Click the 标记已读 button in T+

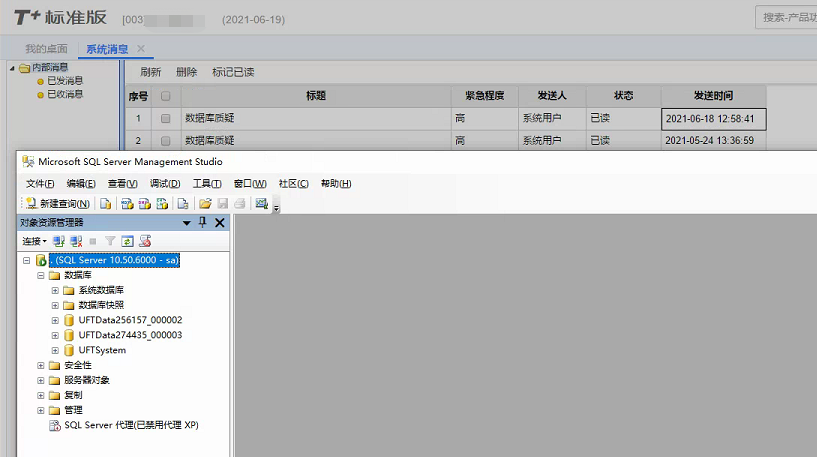click(233, 72)
